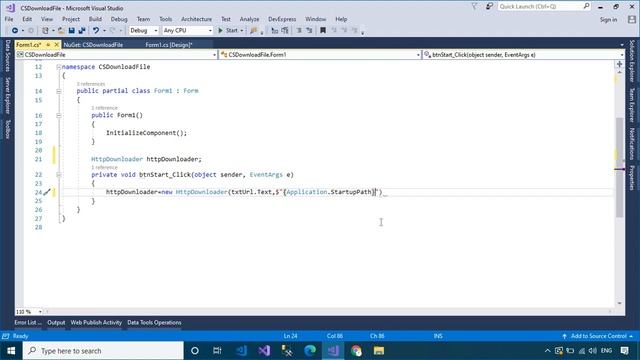Image resolution: width=640 pixels, height=360 pixels.
Task: Collapse the Form1() constructor outline
Action: 58,116
